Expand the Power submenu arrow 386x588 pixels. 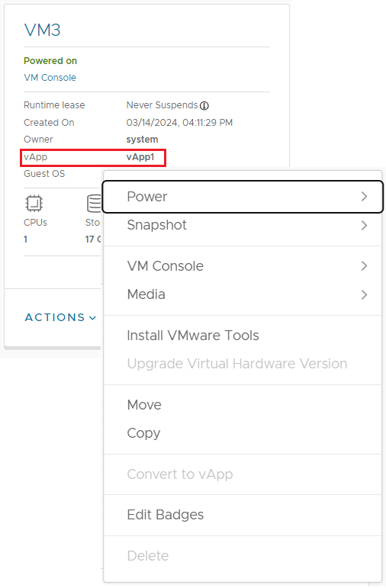[364, 197]
